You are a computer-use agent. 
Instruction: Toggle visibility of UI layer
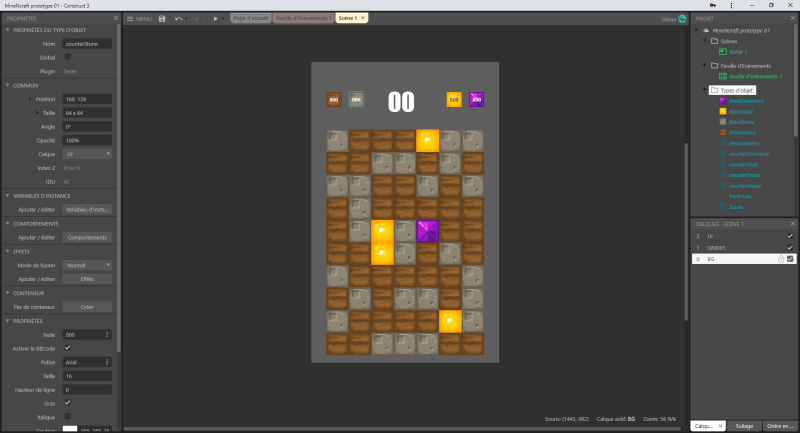click(x=790, y=236)
